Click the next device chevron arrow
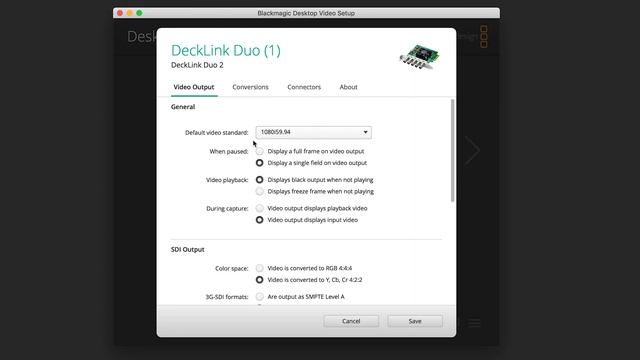 tap(473, 151)
